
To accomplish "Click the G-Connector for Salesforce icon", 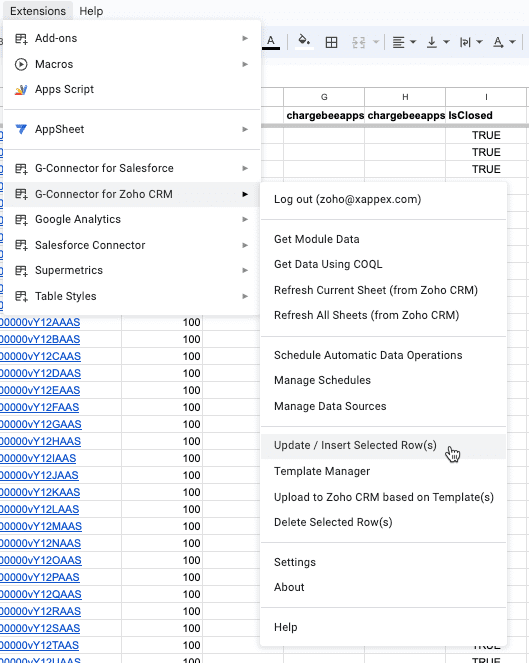I will coord(21,168).
